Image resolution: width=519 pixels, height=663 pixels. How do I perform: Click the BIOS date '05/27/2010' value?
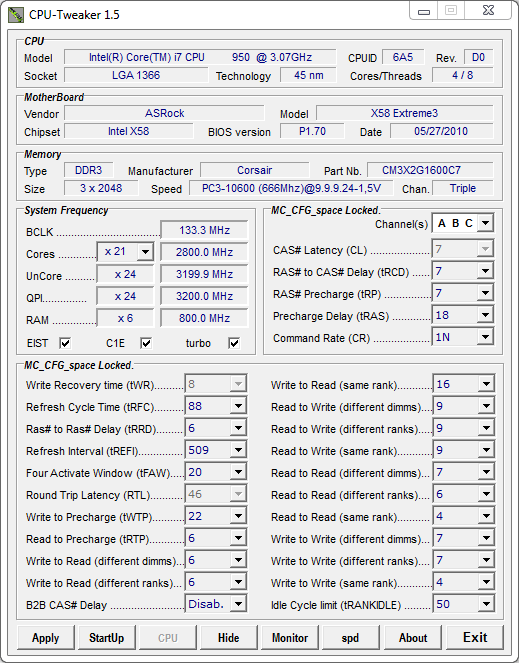tap(441, 131)
